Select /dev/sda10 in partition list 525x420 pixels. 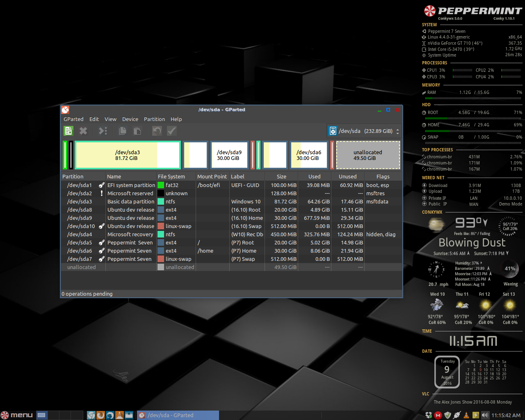click(x=231, y=226)
